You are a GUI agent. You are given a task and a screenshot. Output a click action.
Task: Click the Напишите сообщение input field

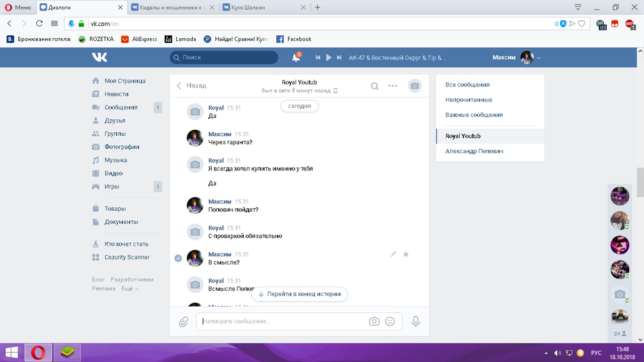pyautogui.click(x=282, y=321)
